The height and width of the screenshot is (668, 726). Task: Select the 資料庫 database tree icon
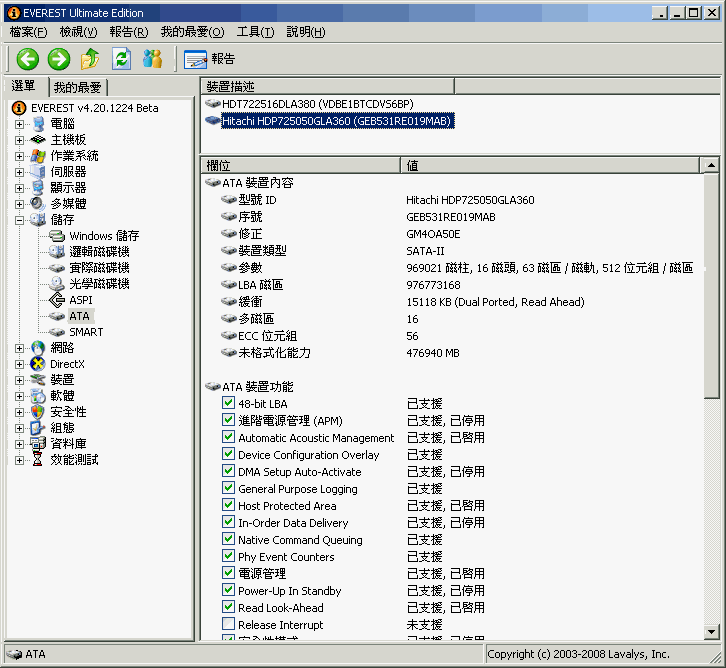coord(38,444)
